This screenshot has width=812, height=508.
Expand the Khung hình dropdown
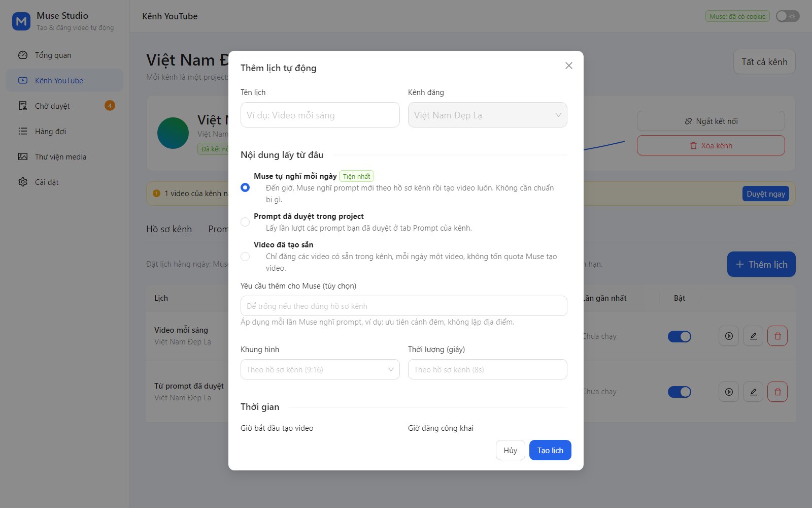point(320,369)
